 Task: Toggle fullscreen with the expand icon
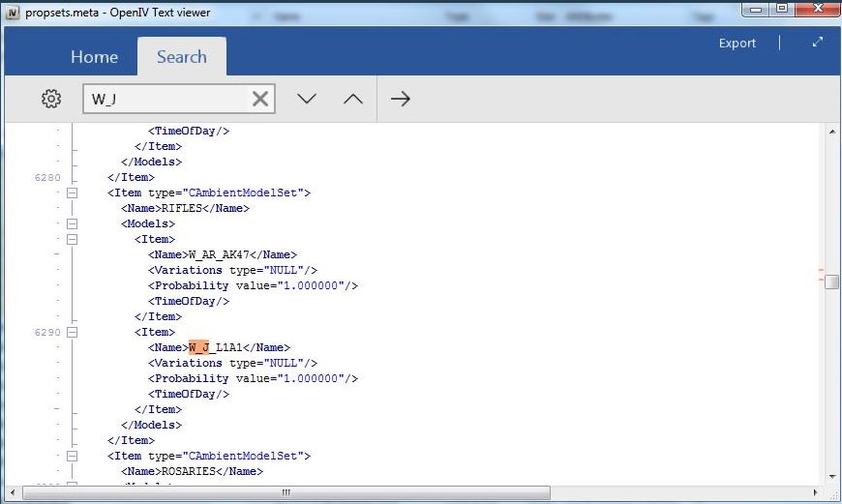818,43
